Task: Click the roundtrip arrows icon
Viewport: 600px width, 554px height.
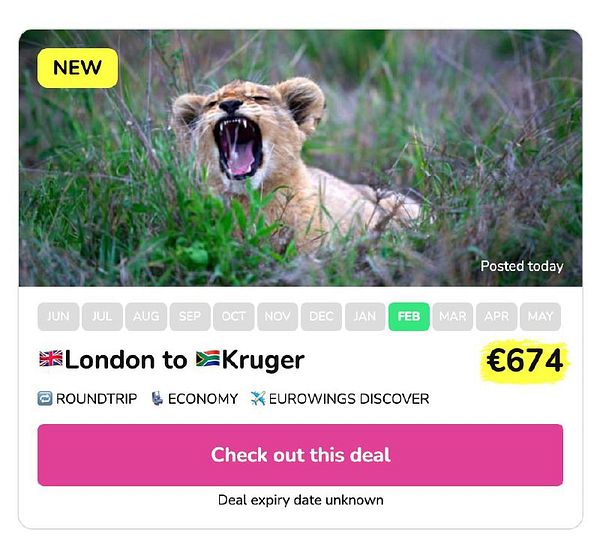Action: pyautogui.click(x=45, y=398)
